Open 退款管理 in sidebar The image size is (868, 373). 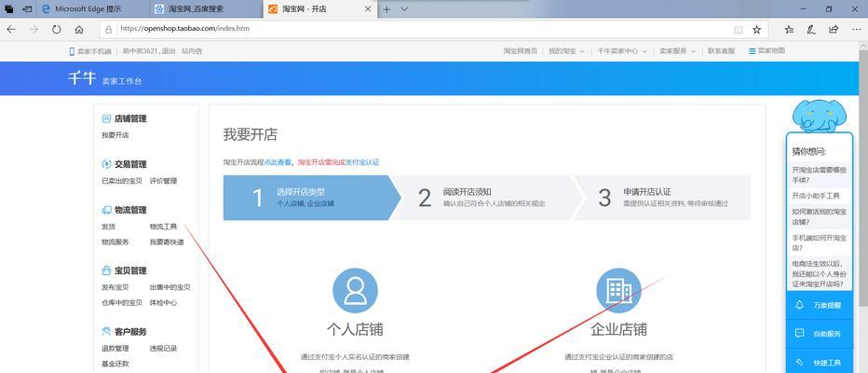tap(115, 348)
